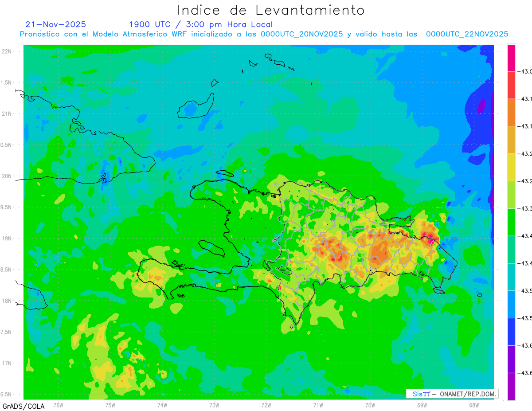Click '0000UTC_20NOV2025' initialization time text
Image resolution: width=532 pixels, height=411 pixels.
pos(301,34)
